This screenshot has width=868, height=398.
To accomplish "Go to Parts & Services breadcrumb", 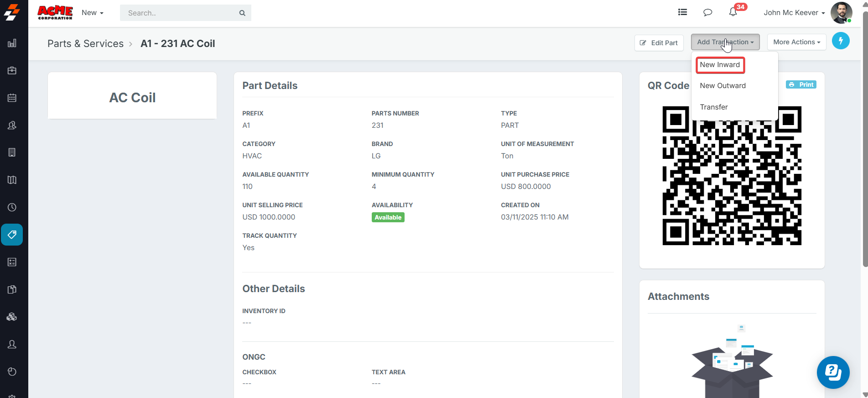I will [85, 44].
